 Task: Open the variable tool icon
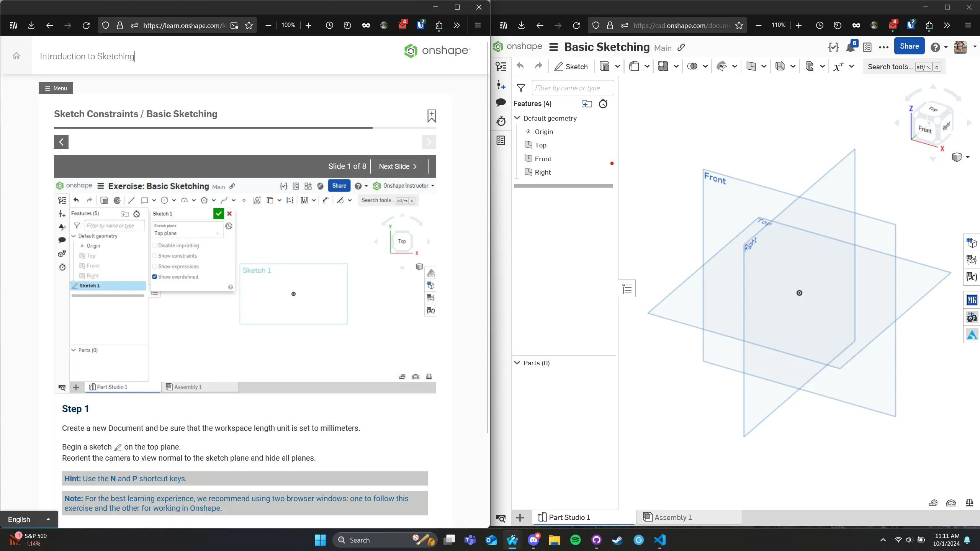(838, 67)
